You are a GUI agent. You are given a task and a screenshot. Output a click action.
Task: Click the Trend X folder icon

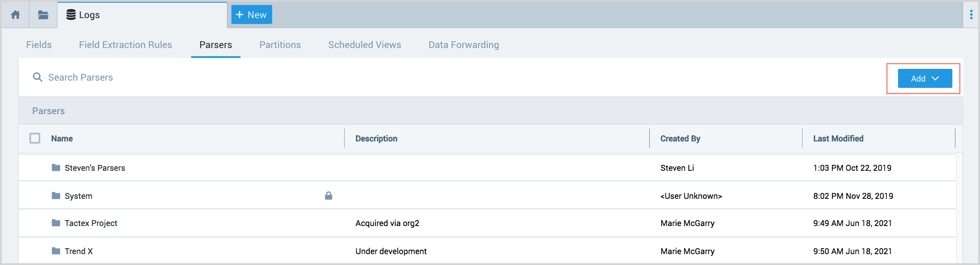(x=56, y=251)
